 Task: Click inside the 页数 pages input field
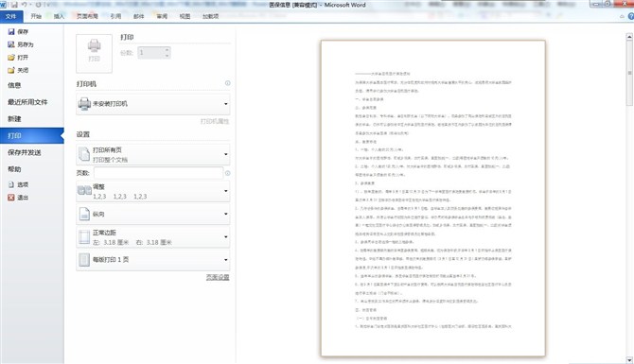click(158, 173)
